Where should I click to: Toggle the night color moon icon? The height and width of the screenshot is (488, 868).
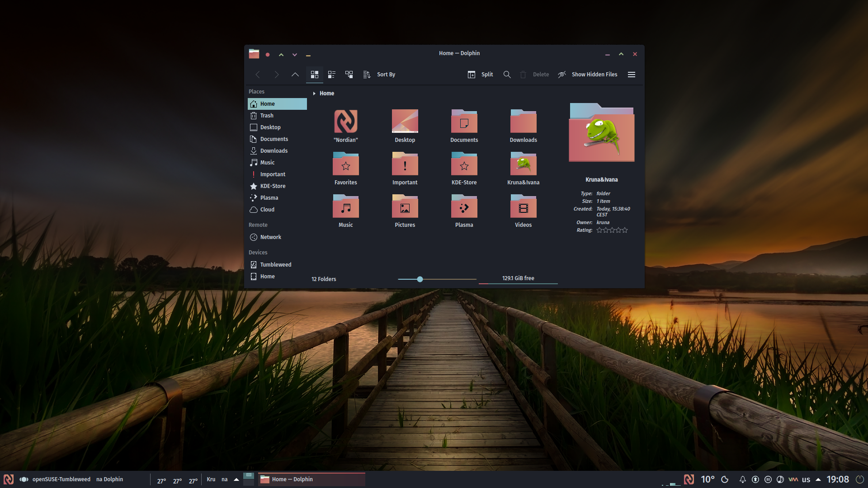coord(725,479)
